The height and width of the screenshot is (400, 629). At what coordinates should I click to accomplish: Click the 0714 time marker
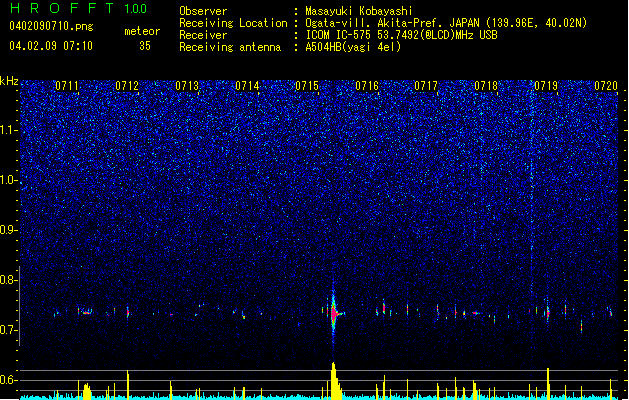(247, 86)
